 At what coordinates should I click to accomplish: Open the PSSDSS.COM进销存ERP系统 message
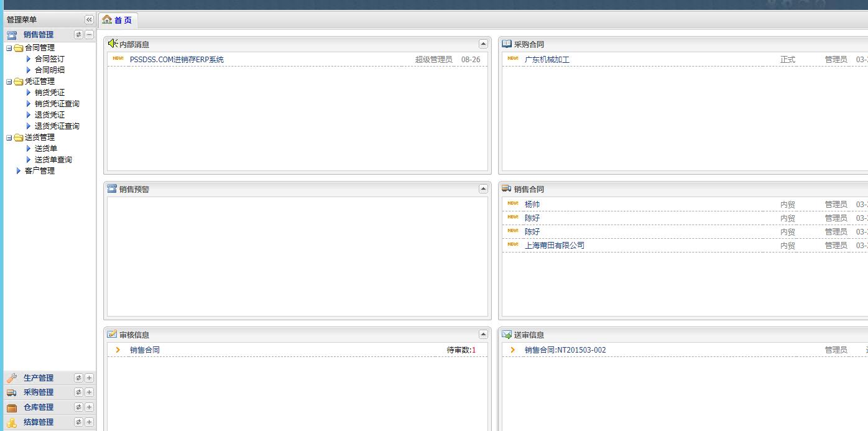click(177, 60)
